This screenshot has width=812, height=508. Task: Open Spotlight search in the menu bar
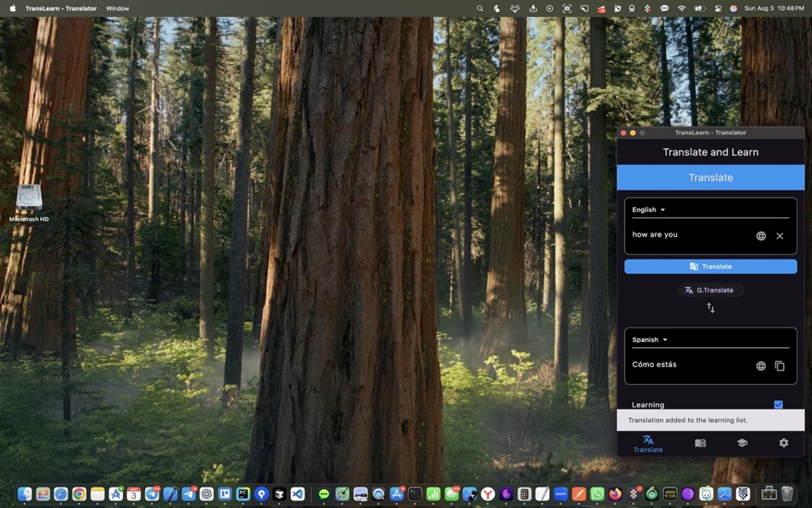[480, 9]
